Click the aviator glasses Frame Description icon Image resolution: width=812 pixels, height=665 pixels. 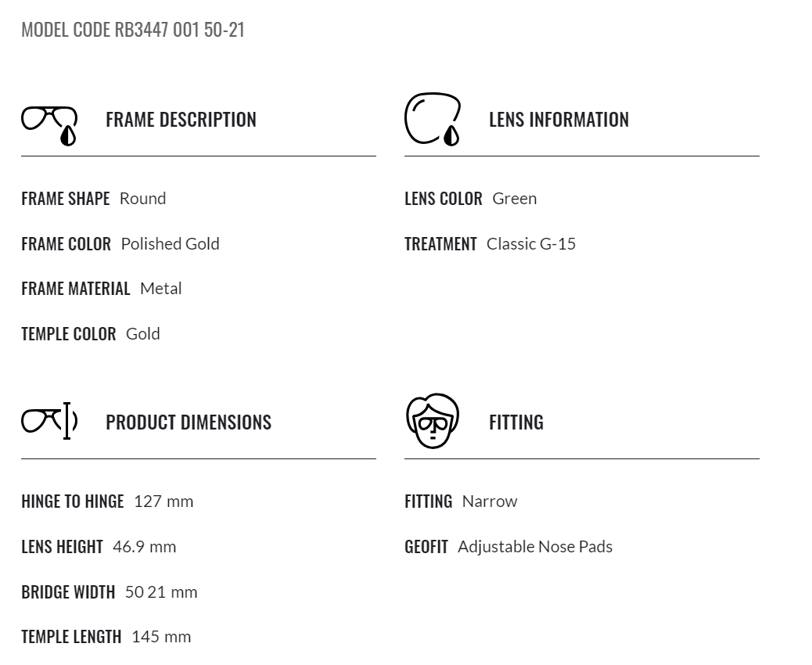point(49,126)
